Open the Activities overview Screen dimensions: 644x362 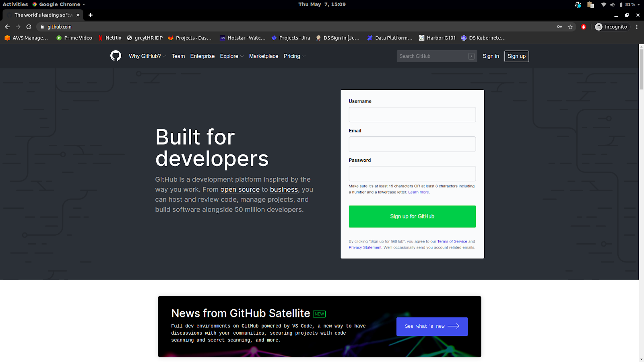tap(15, 4)
